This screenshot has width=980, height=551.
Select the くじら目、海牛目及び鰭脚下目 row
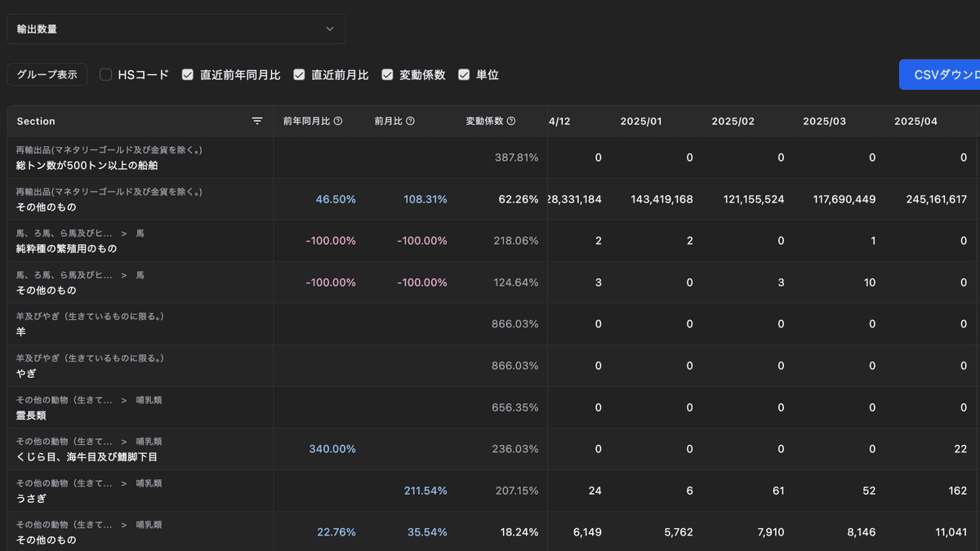[87, 457]
